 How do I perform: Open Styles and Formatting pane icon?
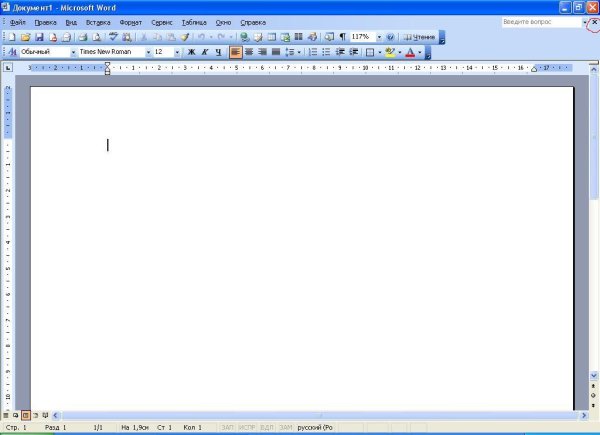point(12,52)
